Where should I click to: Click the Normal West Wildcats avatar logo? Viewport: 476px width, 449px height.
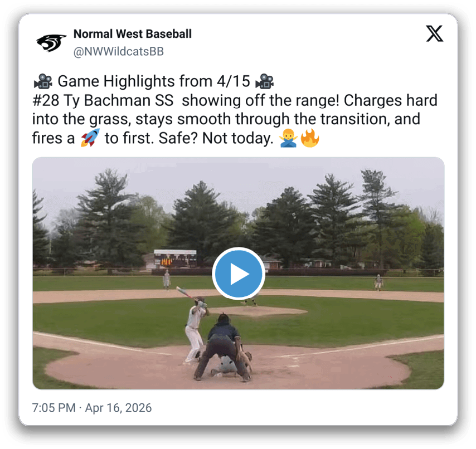tap(51, 43)
